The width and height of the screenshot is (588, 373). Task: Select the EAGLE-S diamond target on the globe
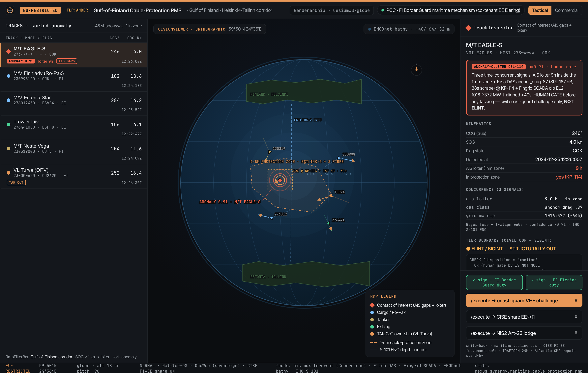(280, 180)
